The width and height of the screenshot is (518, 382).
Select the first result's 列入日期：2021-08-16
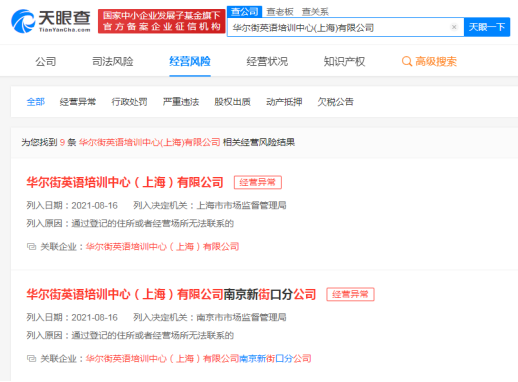tap(72, 205)
